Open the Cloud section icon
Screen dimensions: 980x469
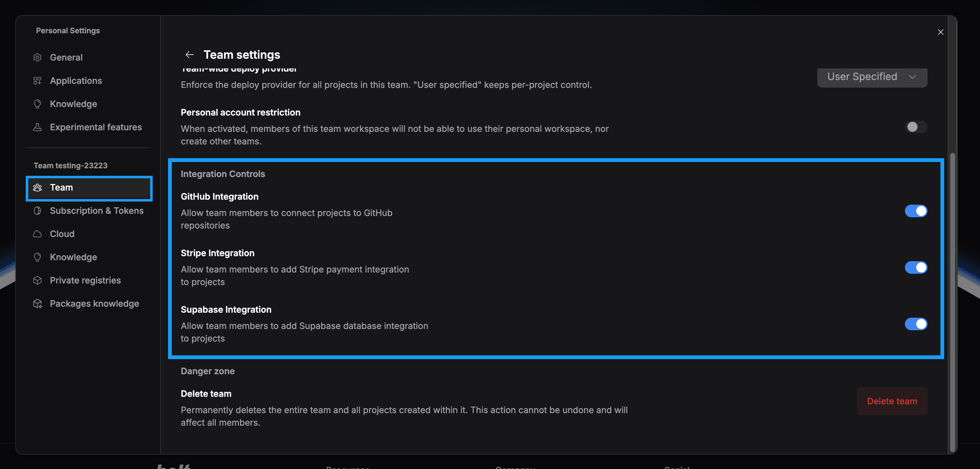pyautogui.click(x=37, y=234)
